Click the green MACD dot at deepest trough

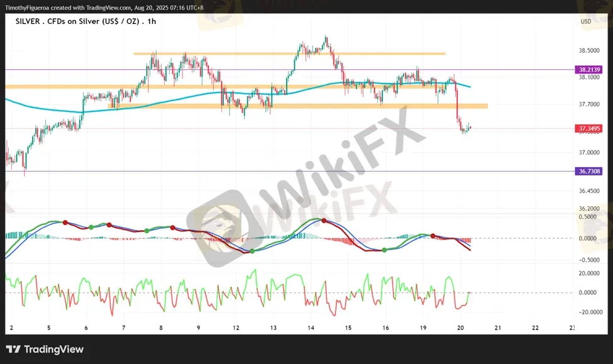point(253,251)
